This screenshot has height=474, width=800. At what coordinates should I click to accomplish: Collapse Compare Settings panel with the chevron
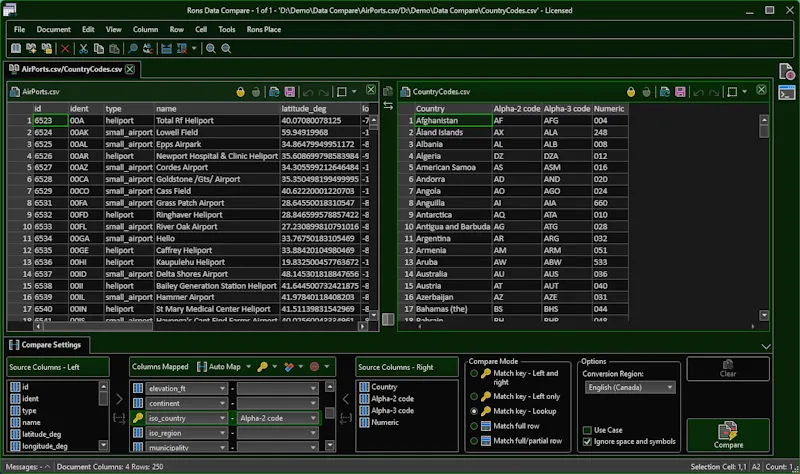pyautogui.click(x=766, y=346)
